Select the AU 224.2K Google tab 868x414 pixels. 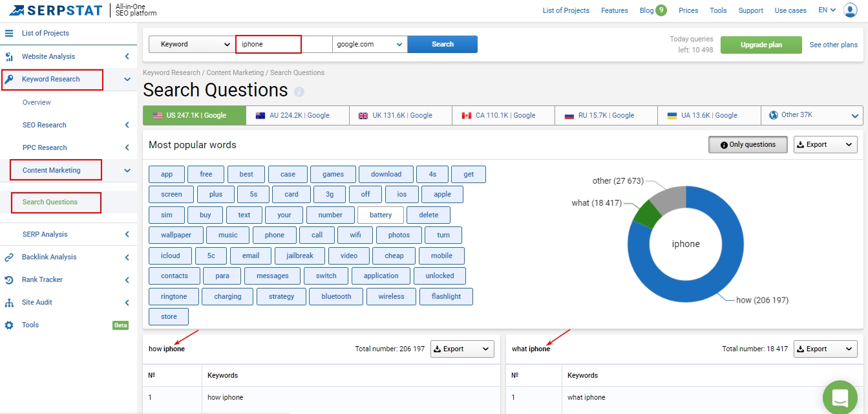(x=298, y=115)
